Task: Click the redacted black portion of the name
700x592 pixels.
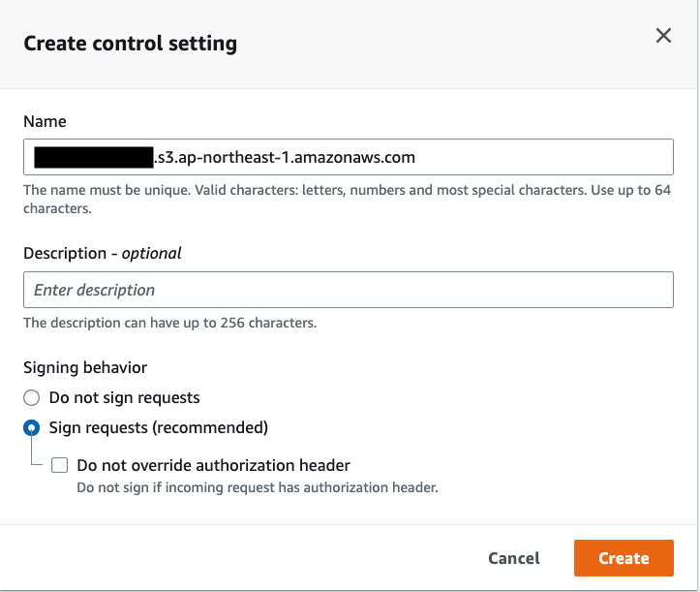Action: (x=93, y=156)
